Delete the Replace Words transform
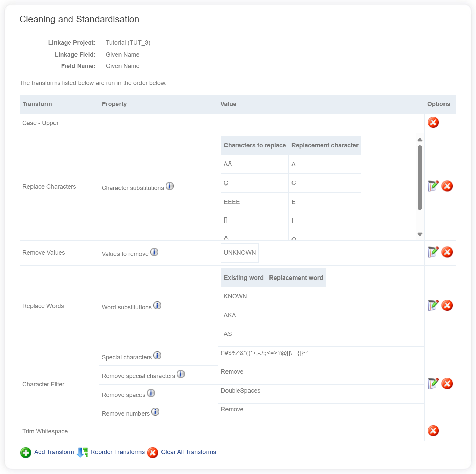The image size is (476, 474). tap(447, 305)
